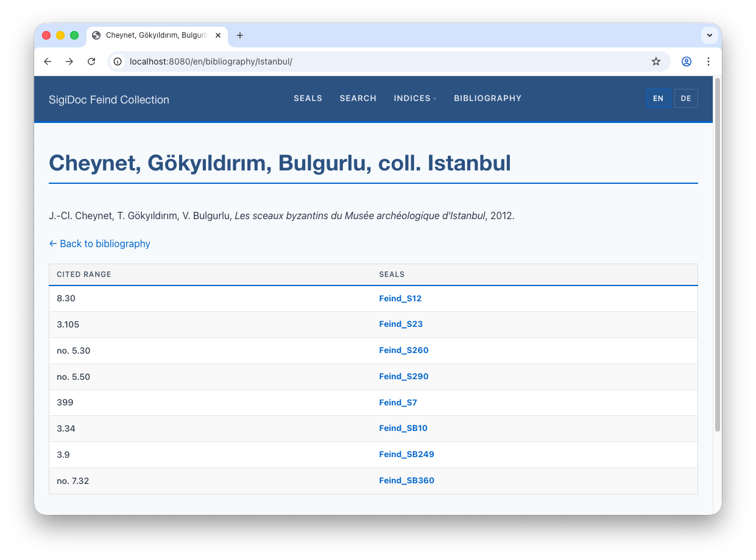Open the Feind_S260 seal link
Screen dimensions: 756x560
pos(403,351)
